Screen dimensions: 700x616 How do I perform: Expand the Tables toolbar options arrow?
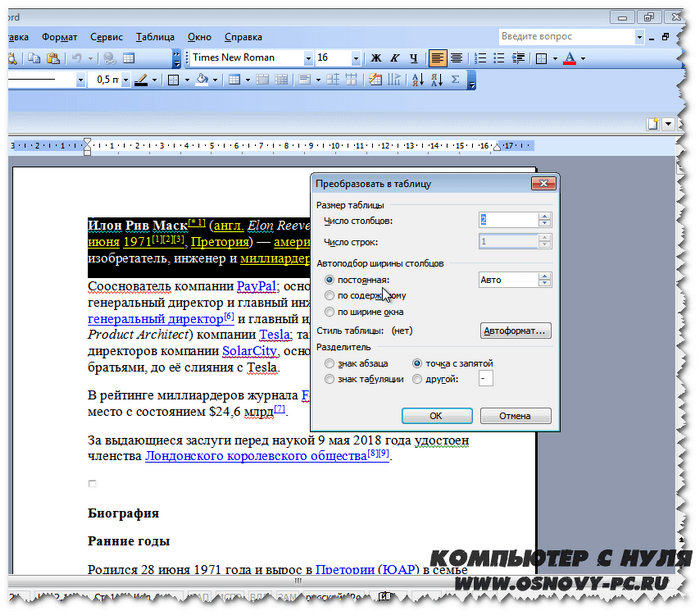pyautogui.click(x=471, y=81)
